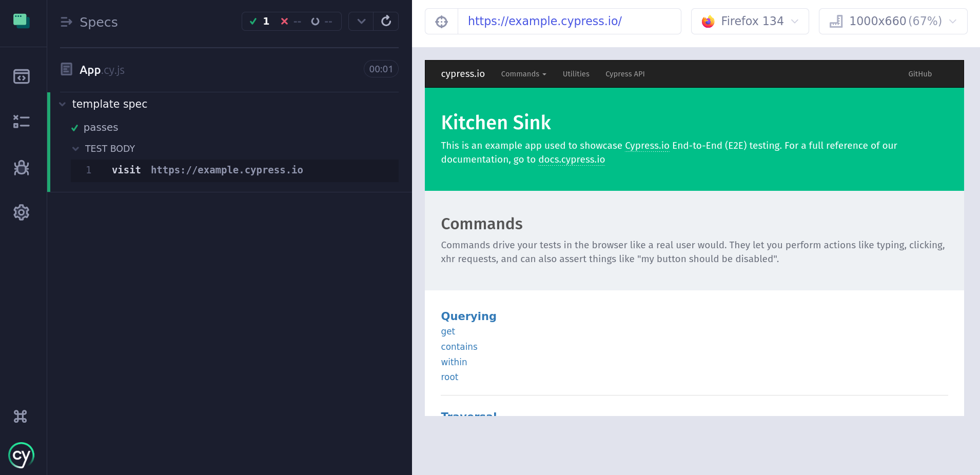Activate the Selector Playground crosshair icon
The height and width of the screenshot is (475, 980).
(441, 21)
